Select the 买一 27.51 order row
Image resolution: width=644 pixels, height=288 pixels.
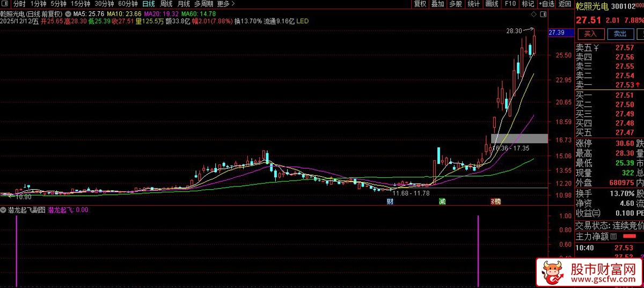coord(609,95)
